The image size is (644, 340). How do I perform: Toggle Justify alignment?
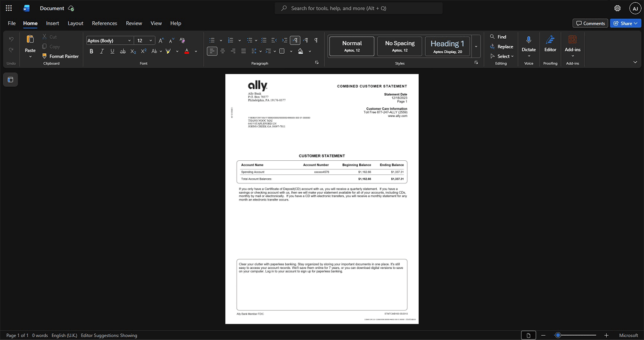(x=243, y=51)
